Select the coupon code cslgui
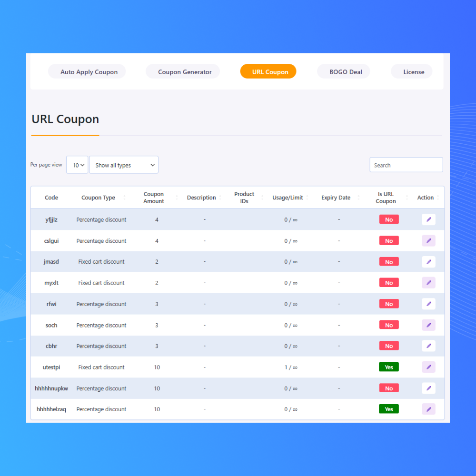Image resolution: width=476 pixels, height=476 pixels. (x=51, y=241)
